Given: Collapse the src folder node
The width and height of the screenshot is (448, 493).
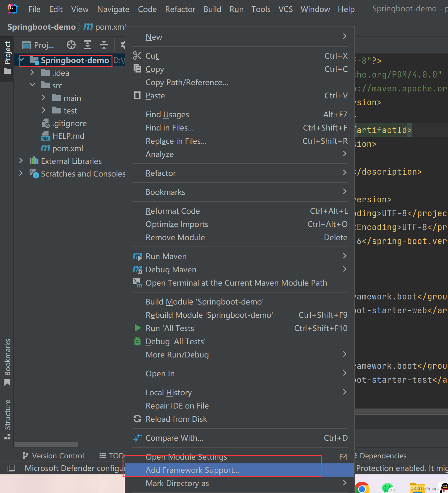Looking at the screenshot, I should [x=32, y=85].
